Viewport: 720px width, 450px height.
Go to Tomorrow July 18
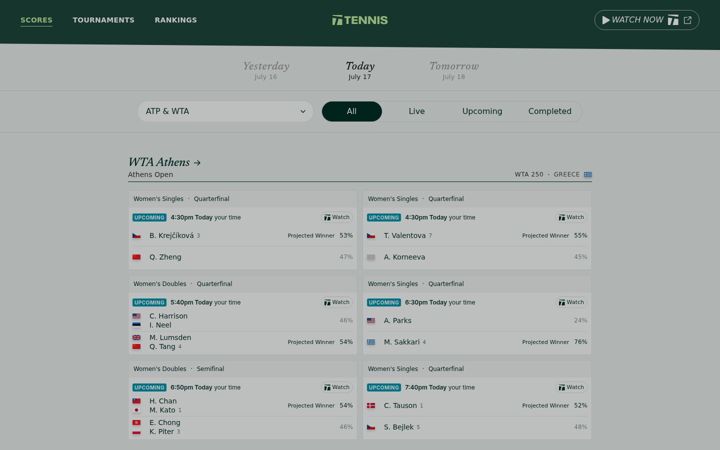454,70
